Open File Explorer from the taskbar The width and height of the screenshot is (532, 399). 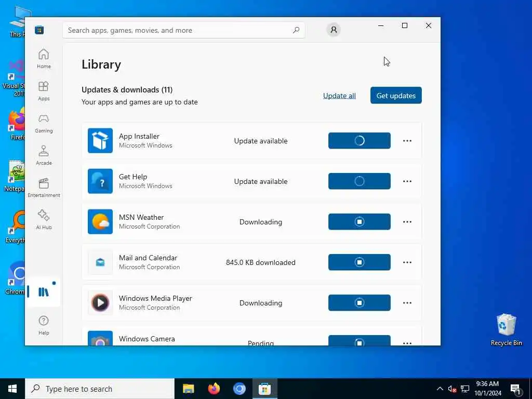(x=188, y=389)
